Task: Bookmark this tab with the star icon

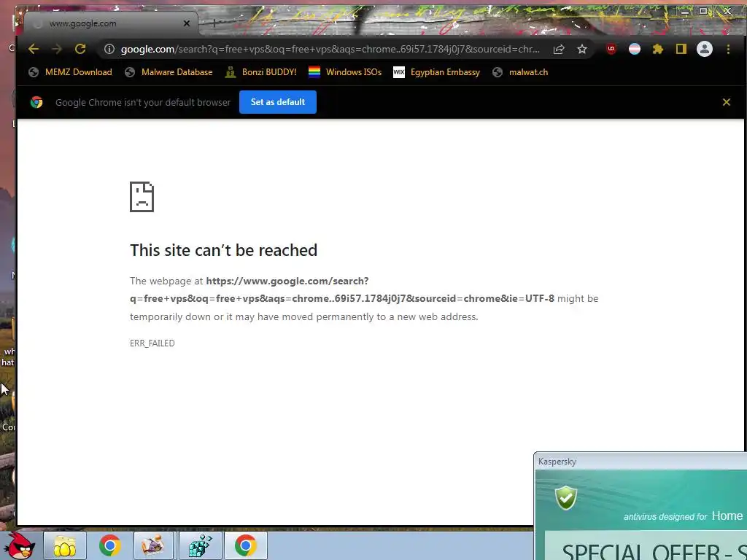Action: click(x=581, y=49)
